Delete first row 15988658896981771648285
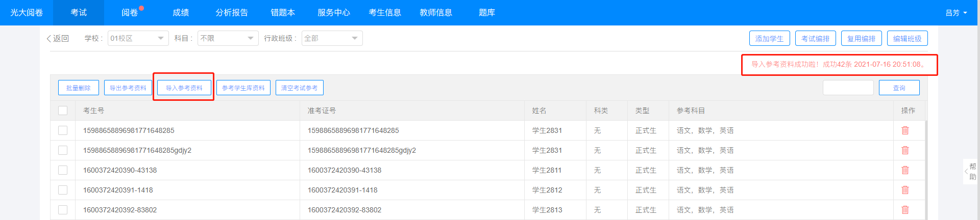Image resolution: width=980 pixels, height=220 pixels. pyautogui.click(x=905, y=130)
